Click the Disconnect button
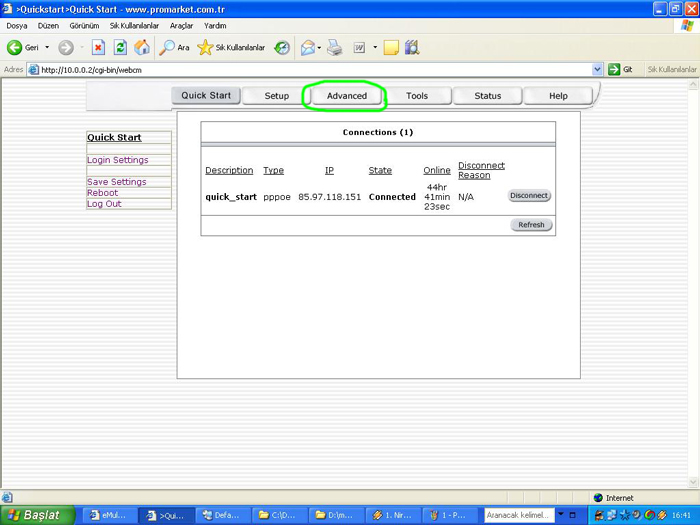 click(x=529, y=196)
